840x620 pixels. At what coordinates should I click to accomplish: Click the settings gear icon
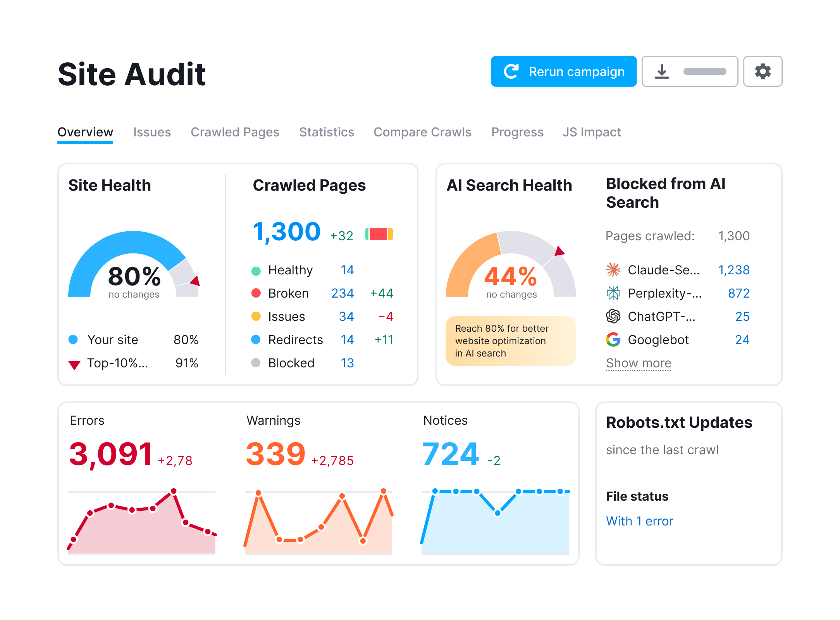coord(763,72)
